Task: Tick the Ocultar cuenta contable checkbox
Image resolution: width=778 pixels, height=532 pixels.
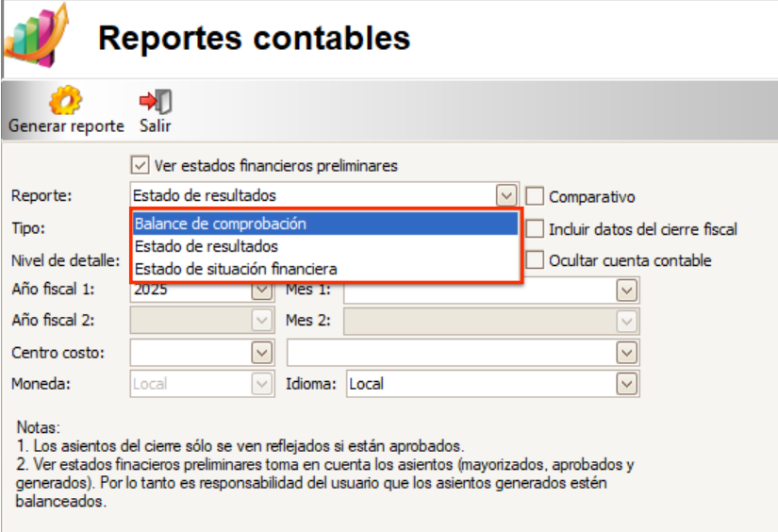Action: click(x=535, y=260)
